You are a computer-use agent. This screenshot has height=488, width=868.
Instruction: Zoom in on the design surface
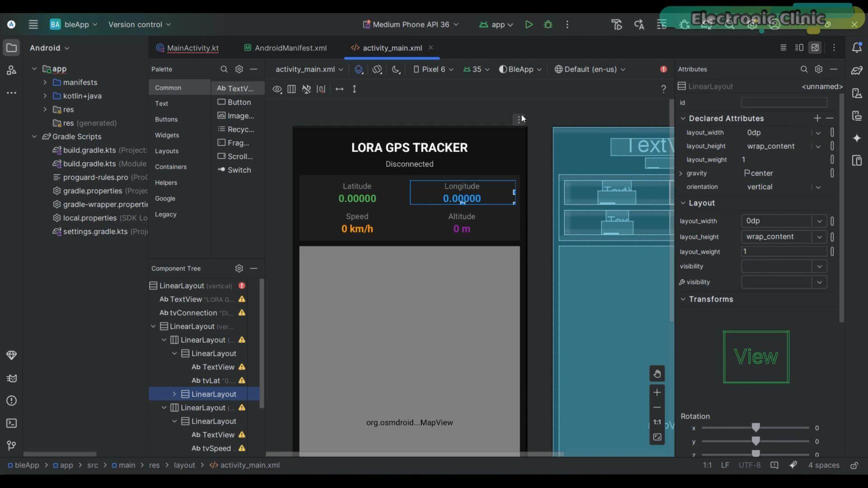[657, 392]
